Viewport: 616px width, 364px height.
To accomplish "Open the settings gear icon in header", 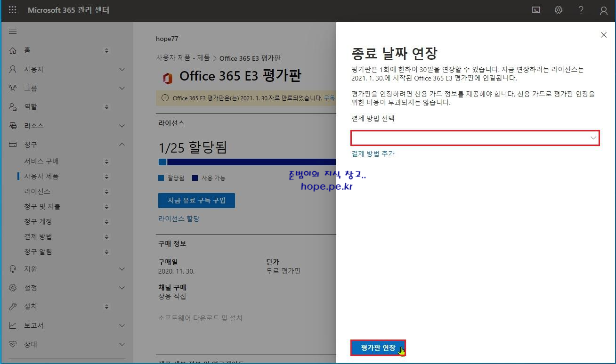I will 559,10.
